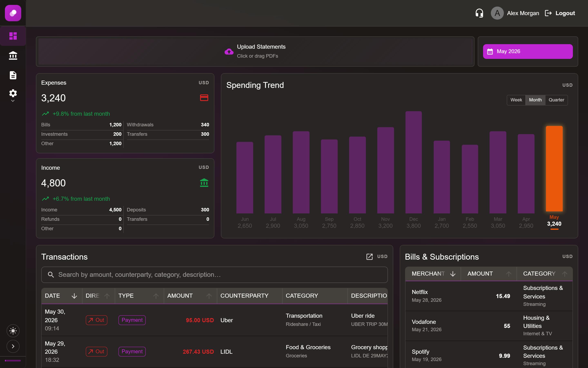Click calendar icon in date picker
This screenshot has height=368, width=588.
(x=490, y=52)
